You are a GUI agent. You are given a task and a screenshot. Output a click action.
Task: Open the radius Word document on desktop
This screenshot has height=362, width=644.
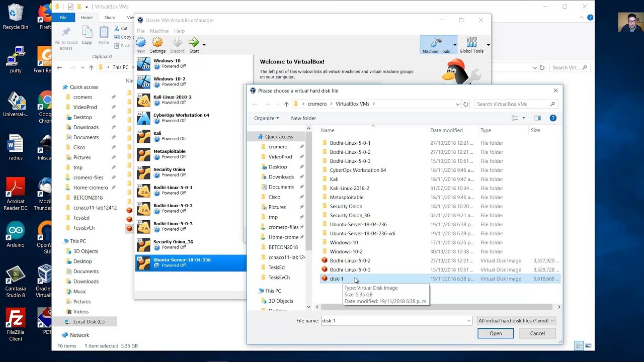[x=16, y=147]
